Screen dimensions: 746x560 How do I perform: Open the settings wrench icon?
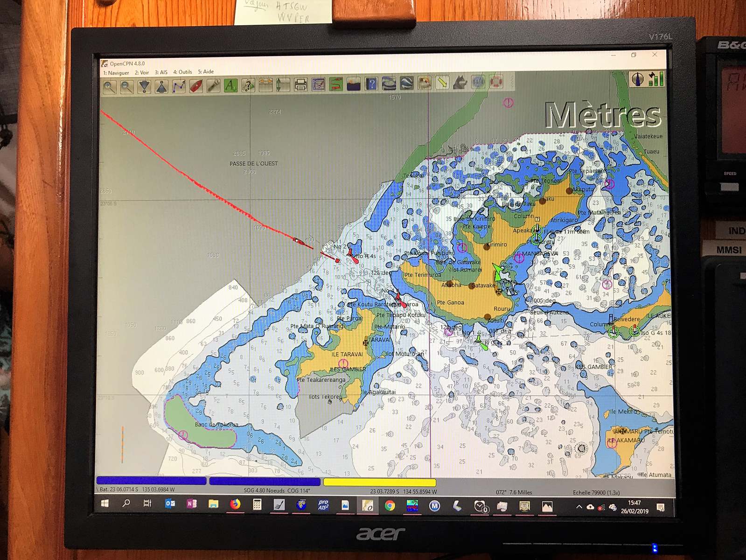pyautogui.click(x=213, y=85)
